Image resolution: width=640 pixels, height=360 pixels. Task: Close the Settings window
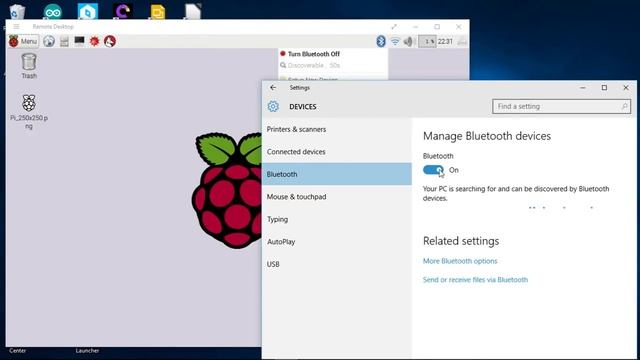tap(626, 87)
